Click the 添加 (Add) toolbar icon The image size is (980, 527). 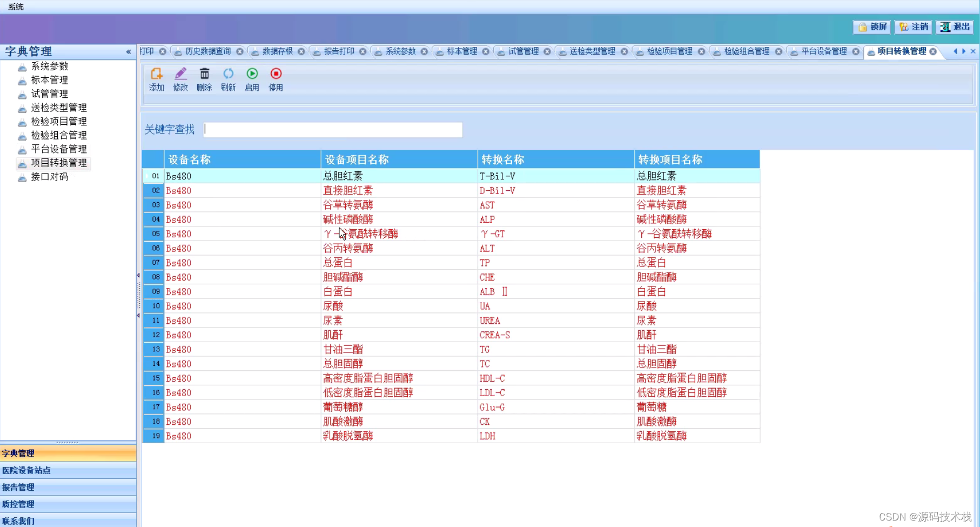click(156, 79)
